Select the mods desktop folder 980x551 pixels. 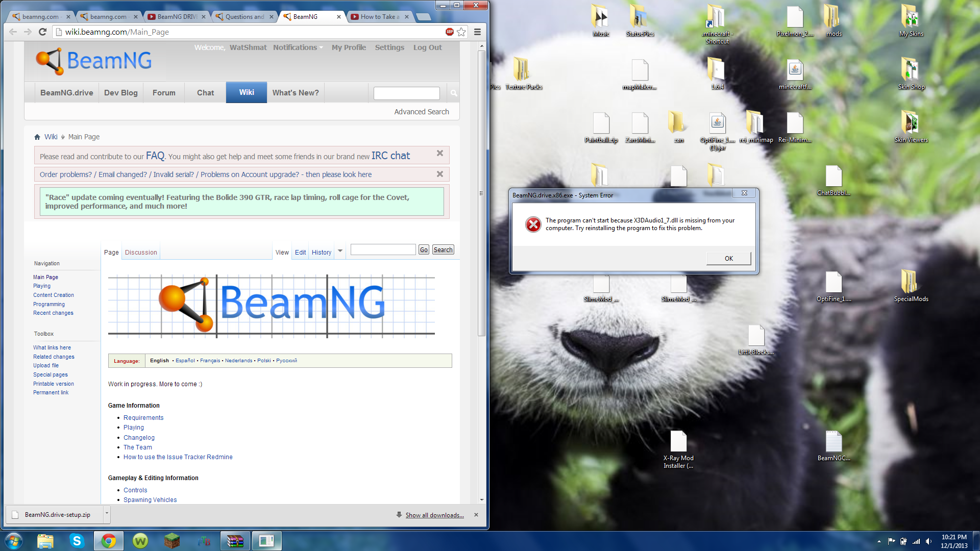[x=834, y=21]
